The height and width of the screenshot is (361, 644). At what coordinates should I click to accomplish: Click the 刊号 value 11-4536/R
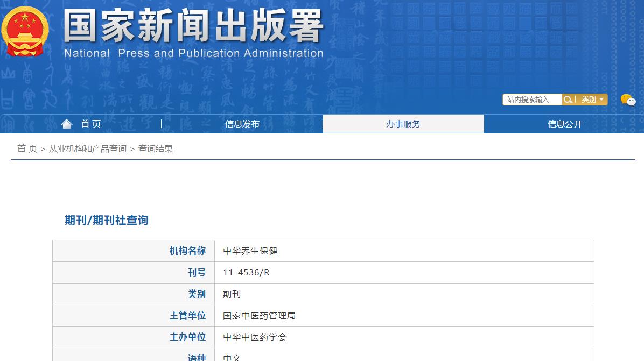click(x=246, y=272)
